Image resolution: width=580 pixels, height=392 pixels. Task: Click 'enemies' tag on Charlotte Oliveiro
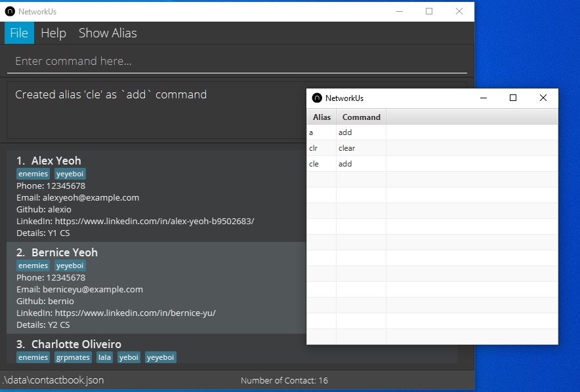pos(33,357)
